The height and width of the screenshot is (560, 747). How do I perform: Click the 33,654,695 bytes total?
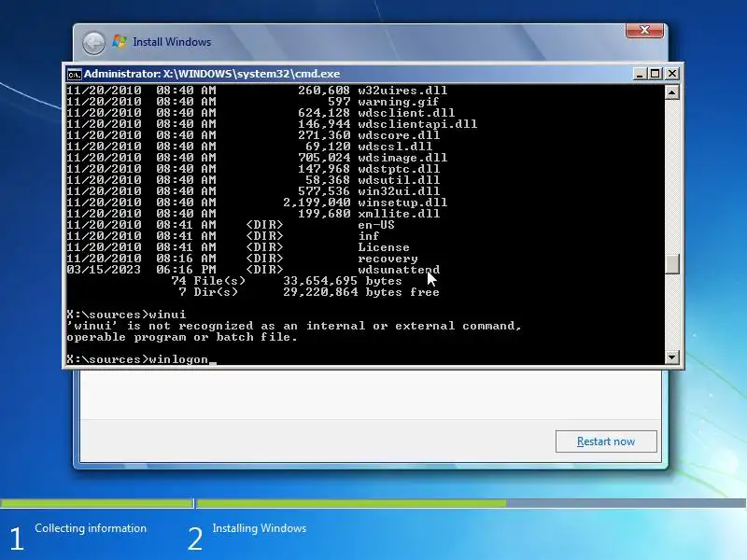343,281
